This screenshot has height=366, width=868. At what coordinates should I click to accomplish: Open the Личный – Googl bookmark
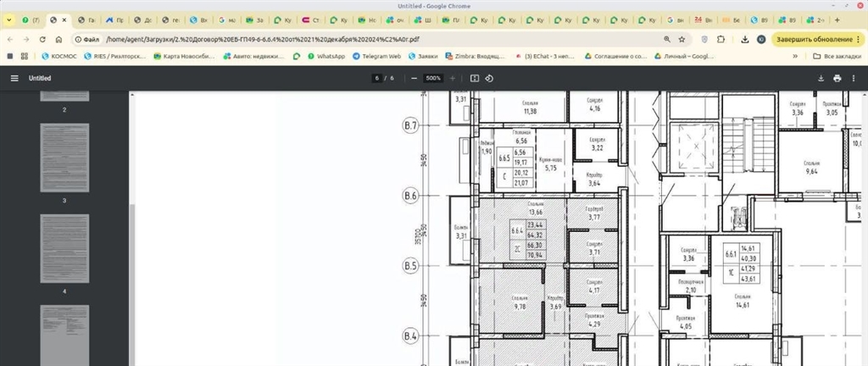(685, 56)
